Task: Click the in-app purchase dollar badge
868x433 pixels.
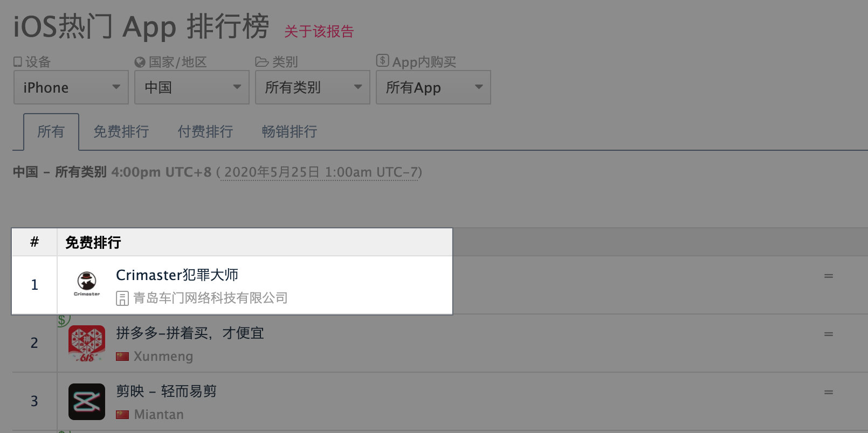Action: pyautogui.click(x=64, y=320)
